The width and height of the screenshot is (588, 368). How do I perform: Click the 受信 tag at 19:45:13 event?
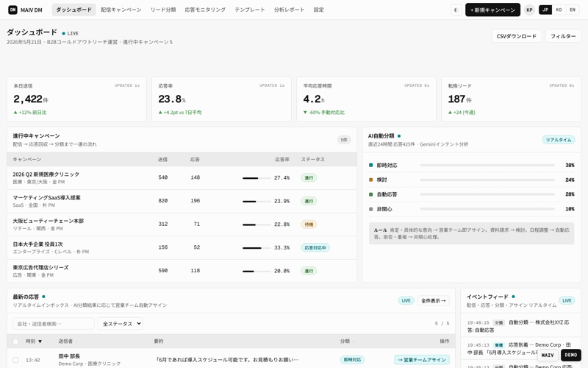(498, 345)
